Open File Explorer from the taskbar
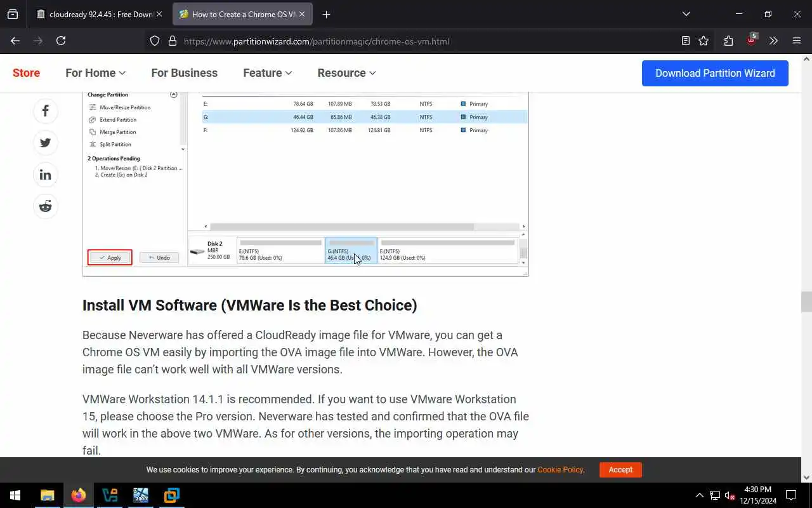 48,495
